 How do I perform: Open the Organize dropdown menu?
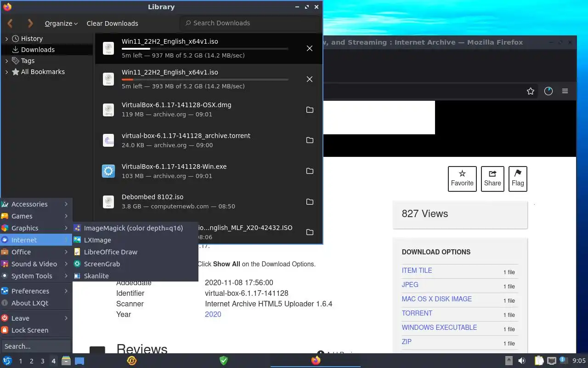point(61,23)
